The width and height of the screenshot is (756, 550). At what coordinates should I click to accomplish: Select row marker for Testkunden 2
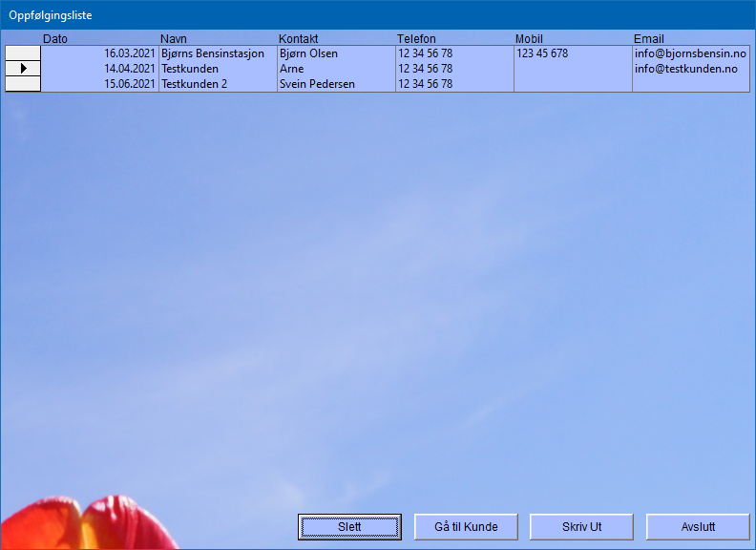[23, 84]
